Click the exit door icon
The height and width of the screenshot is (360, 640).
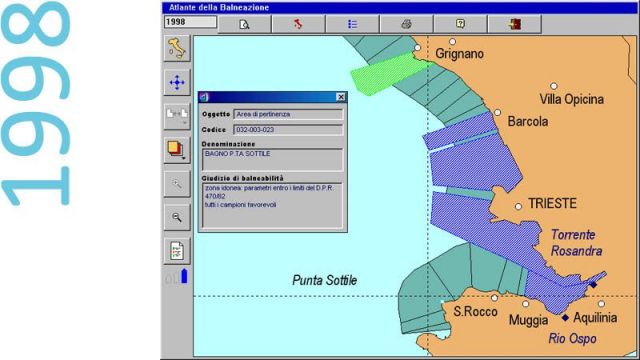coord(515,24)
